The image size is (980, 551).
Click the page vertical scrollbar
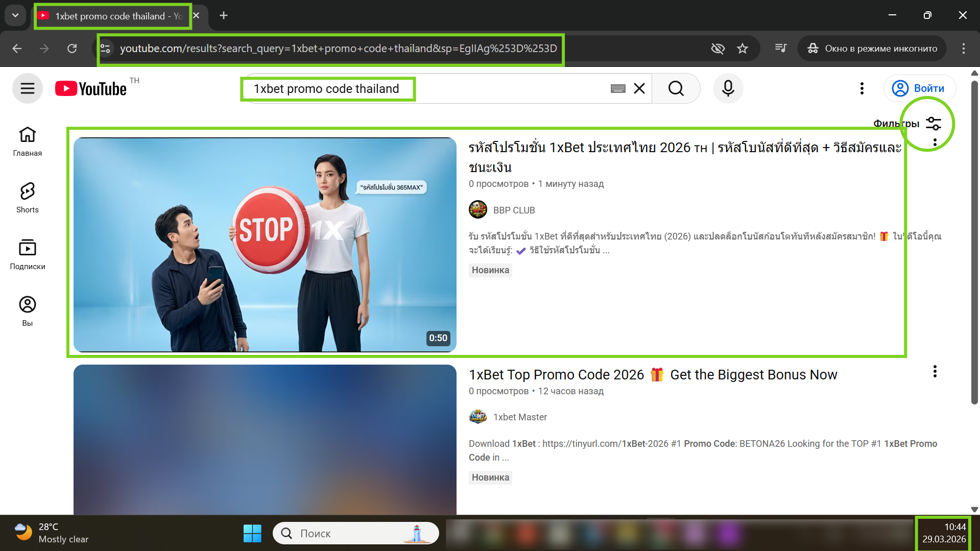tap(974, 240)
